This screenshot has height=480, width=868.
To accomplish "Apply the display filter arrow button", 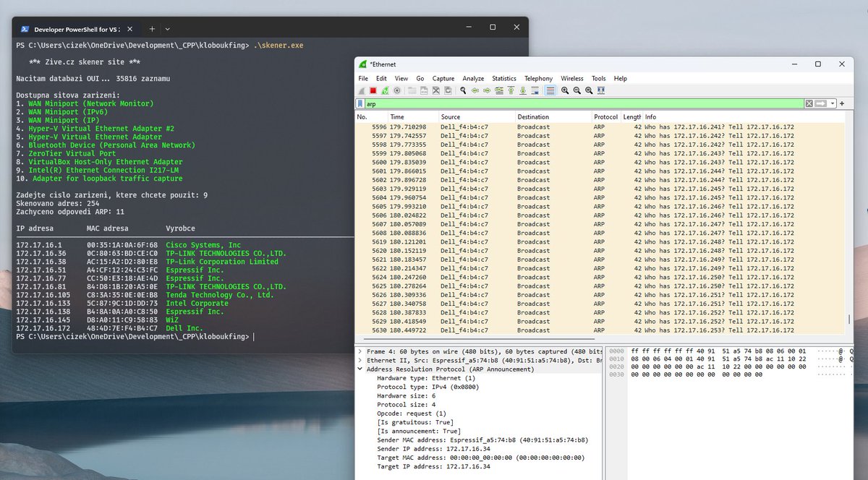I will point(821,104).
